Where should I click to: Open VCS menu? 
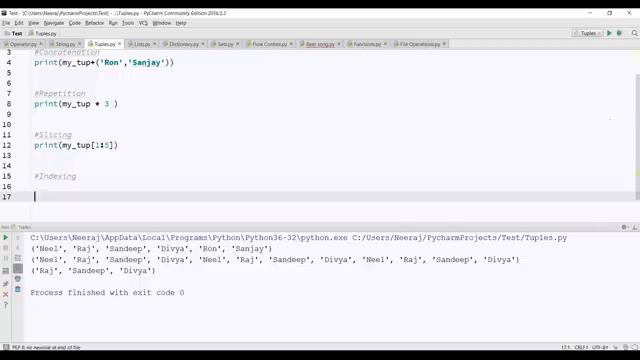point(143,23)
